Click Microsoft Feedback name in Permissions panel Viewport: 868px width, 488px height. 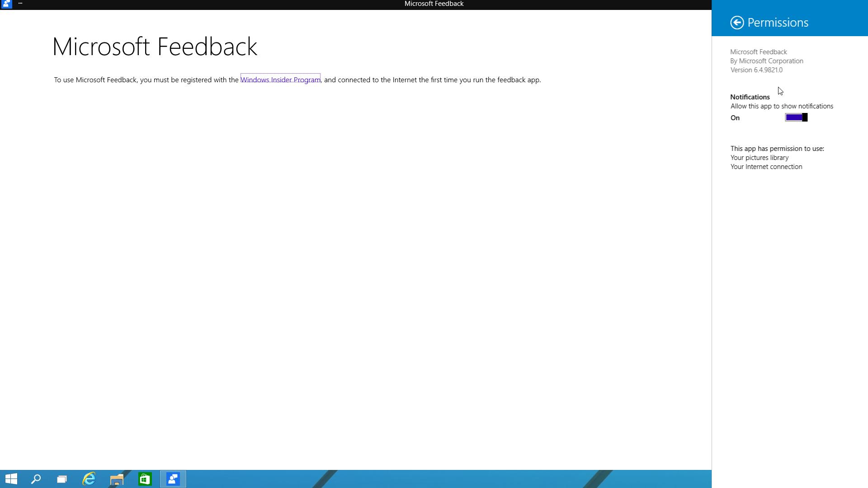(759, 52)
